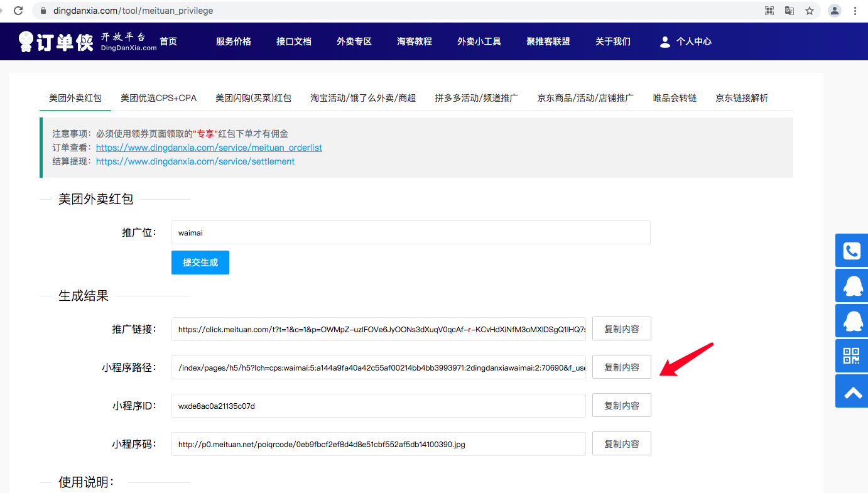The width and height of the screenshot is (868, 493).
Task: Open 外卖小工具 menu item
Action: (479, 41)
